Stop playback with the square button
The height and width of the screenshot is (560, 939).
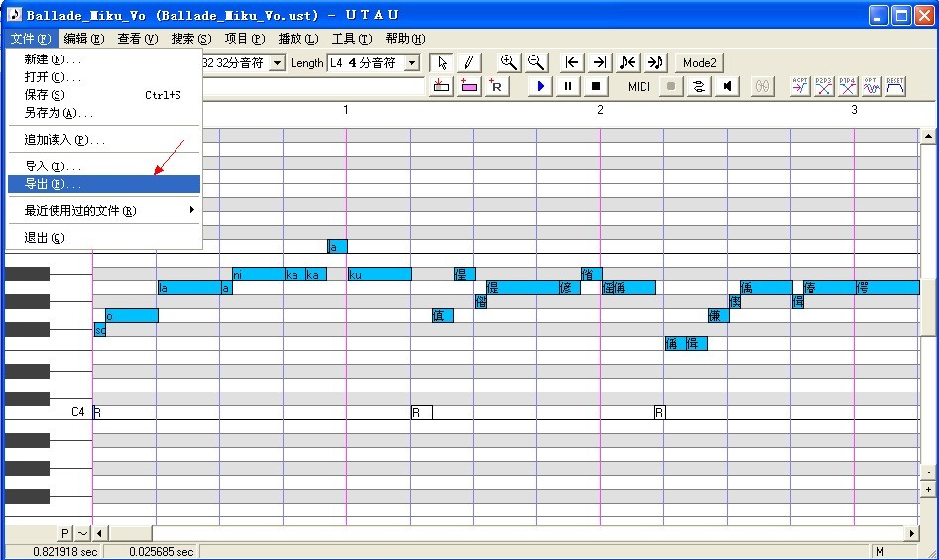click(596, 87)
